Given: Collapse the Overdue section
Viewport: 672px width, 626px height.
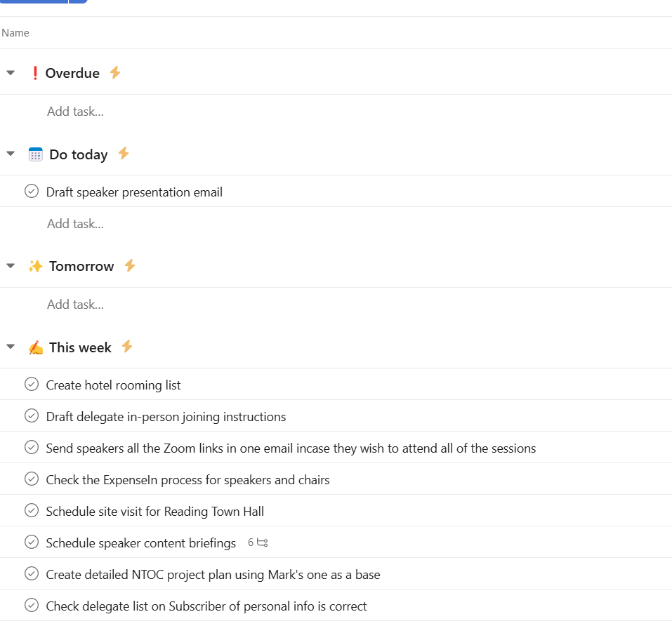Looking at the screenshot, I should click(11, 73).
